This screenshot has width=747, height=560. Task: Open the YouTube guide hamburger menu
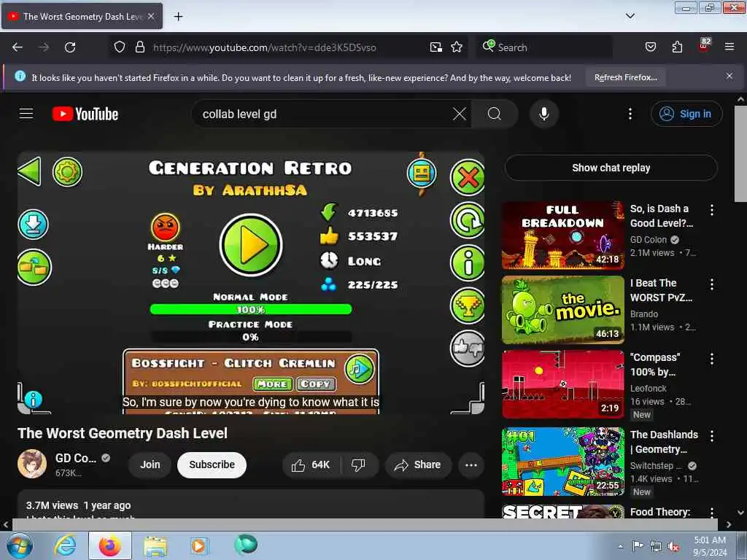coord(26,114)
